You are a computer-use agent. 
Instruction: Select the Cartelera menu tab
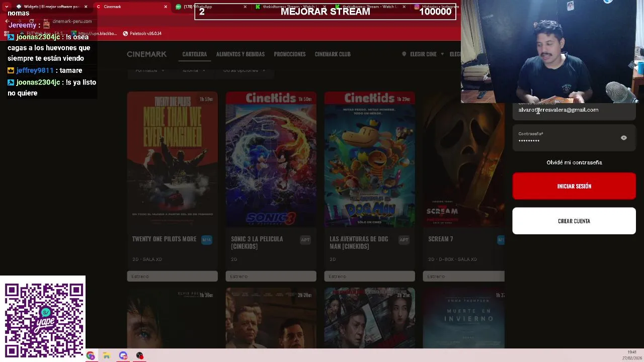(x=195, y=54)
